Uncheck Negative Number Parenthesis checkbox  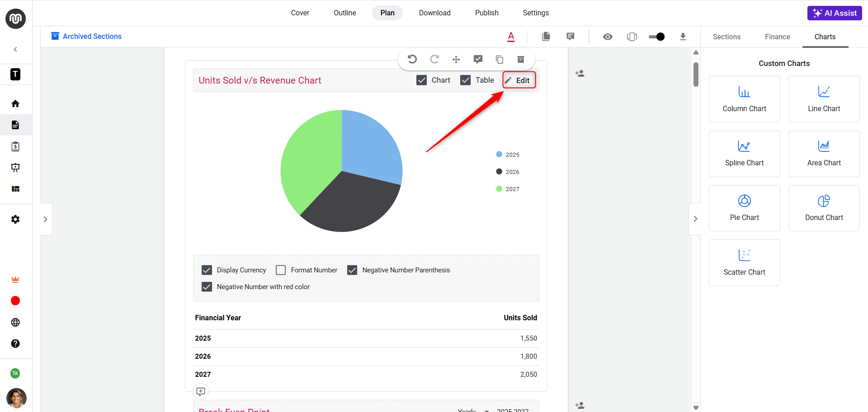point(352,270)
